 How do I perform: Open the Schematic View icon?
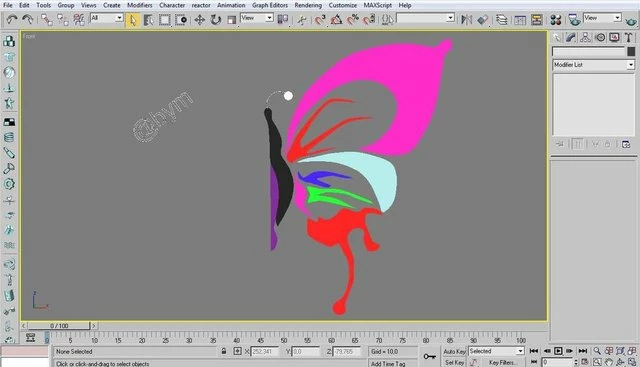click(536, 20)
